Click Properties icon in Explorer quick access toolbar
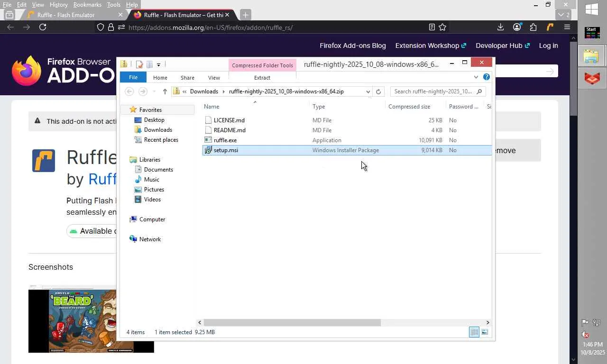Viewport: 607px width, 364px height. point(139,64)
